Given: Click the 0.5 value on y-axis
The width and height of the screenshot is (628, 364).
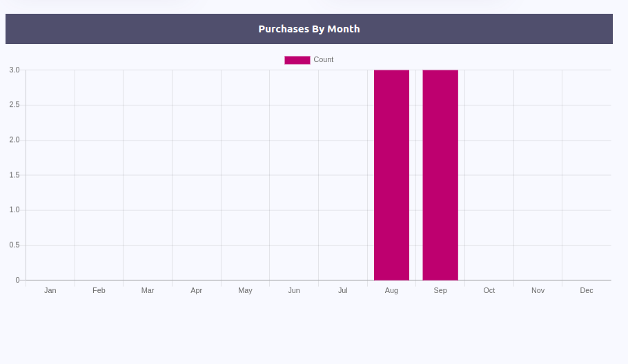Looking at the screenshot, I should tap(14, 245).
